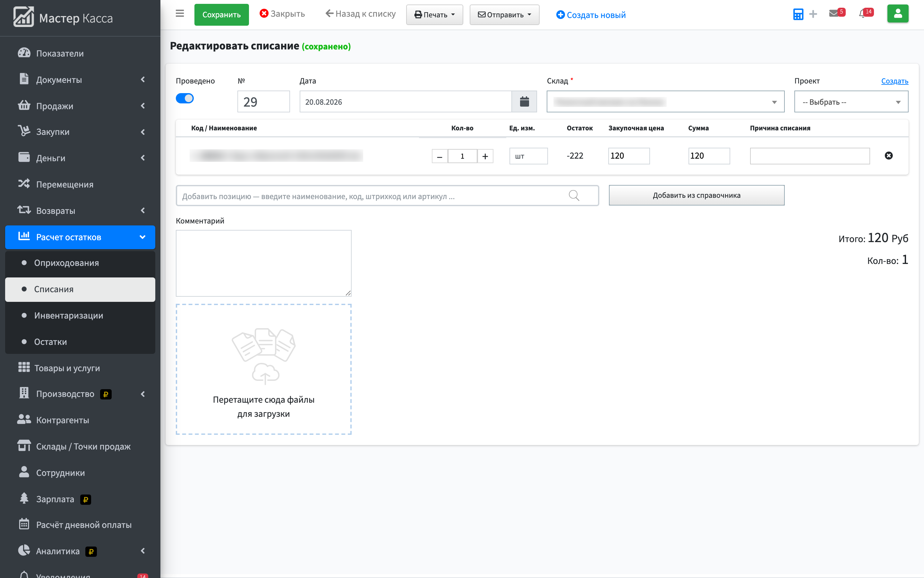
Task: Open the Печать dropdown button
Action: pyautogui.click(x=434, y=14)
